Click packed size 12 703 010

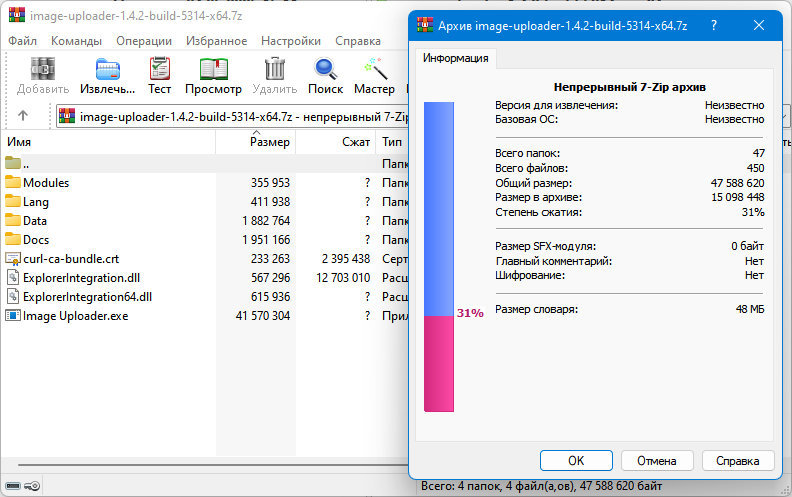coord(343,278)
